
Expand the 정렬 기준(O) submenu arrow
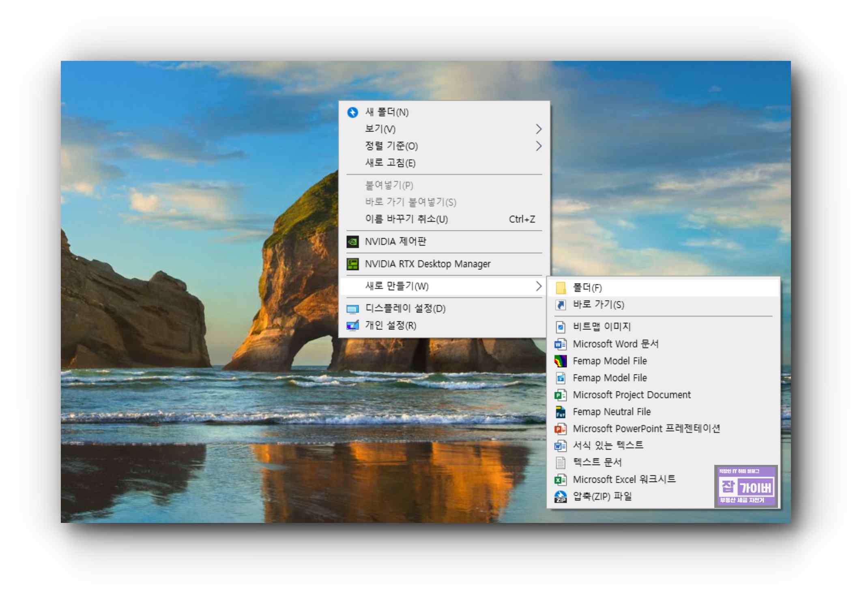538,146
